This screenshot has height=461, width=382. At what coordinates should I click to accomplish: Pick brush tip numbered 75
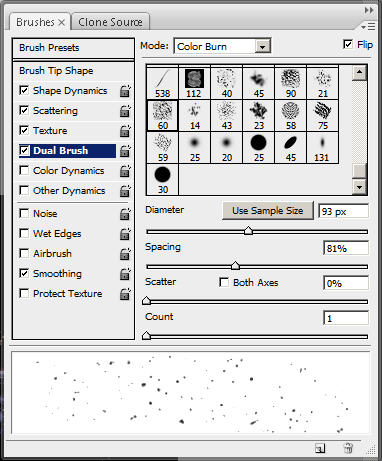[322, 115]
